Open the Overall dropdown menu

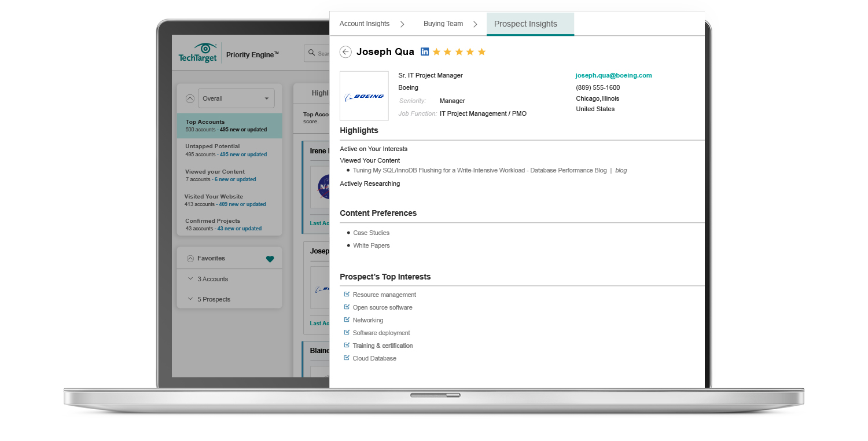(x=236, y=98)
